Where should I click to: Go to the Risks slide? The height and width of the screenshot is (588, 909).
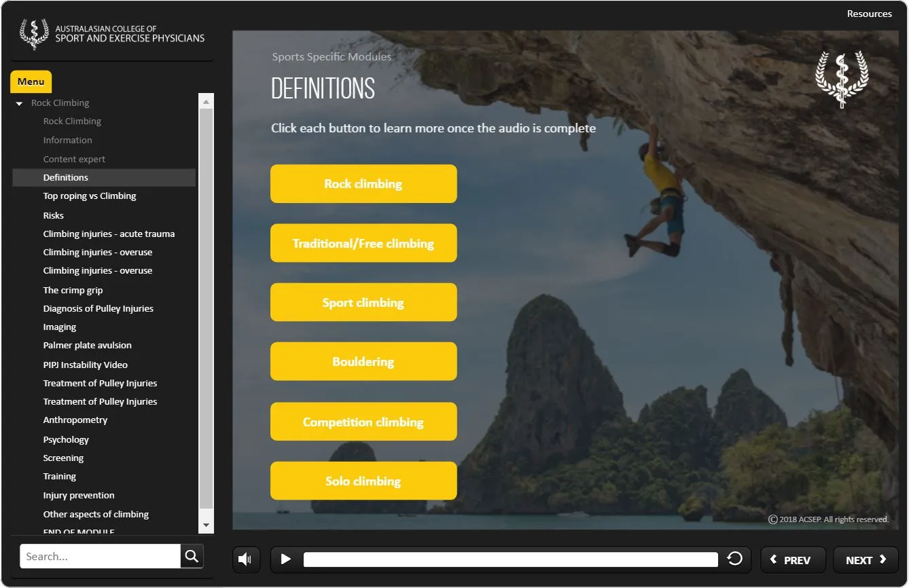(53, 215)
